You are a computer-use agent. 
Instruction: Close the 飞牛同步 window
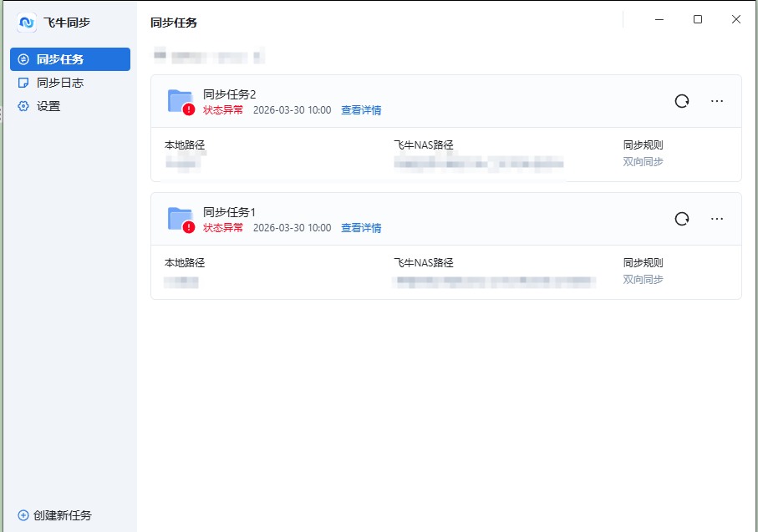pyautogui.click(x=735, y=19)
